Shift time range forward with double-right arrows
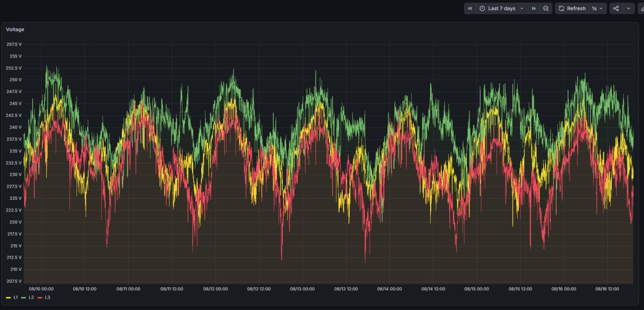The image size is (644, 310). point(534,9)
